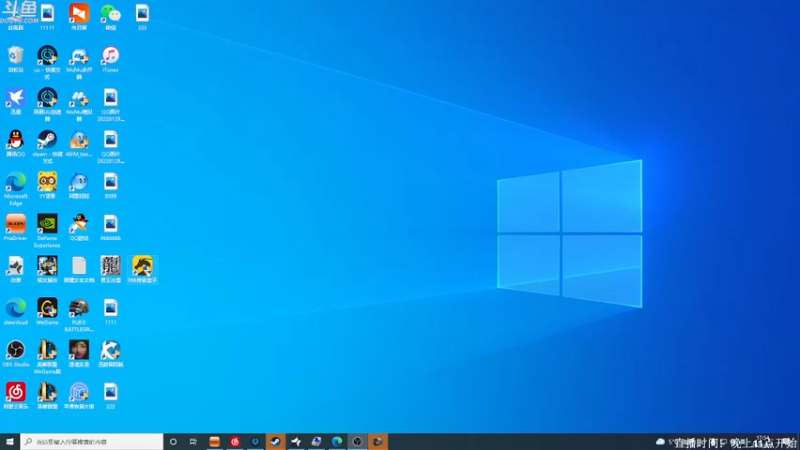Switch to Microsoft Edge in the taskbar
The image size is (800, 450).
[337, 441]
